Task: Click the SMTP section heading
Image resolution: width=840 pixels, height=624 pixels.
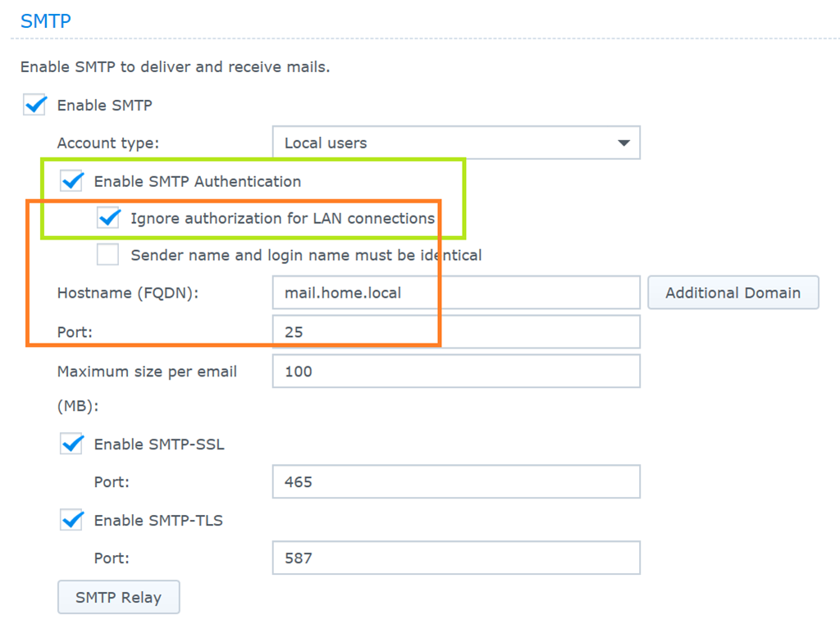Action: point(45,21)
